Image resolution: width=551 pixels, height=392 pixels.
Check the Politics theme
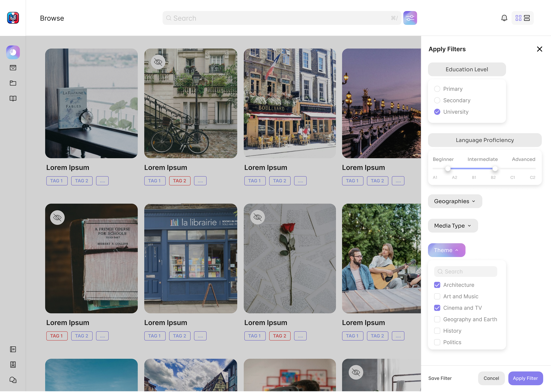437,343
